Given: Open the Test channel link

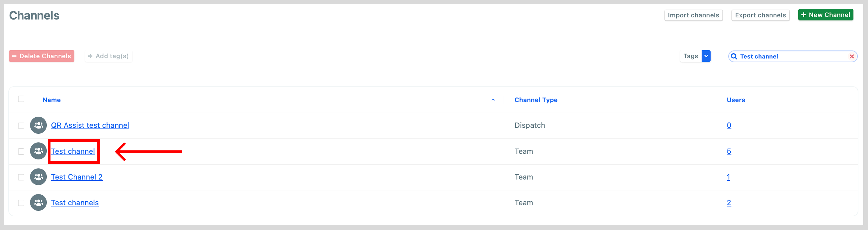Looking at the screenshot, I should tap(73, 151).
